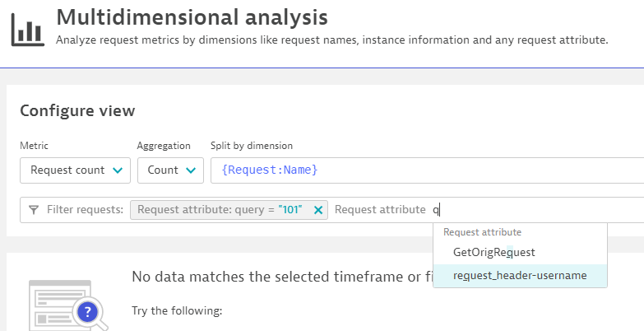Click the funnel filter icon

(x=34, y=210)
